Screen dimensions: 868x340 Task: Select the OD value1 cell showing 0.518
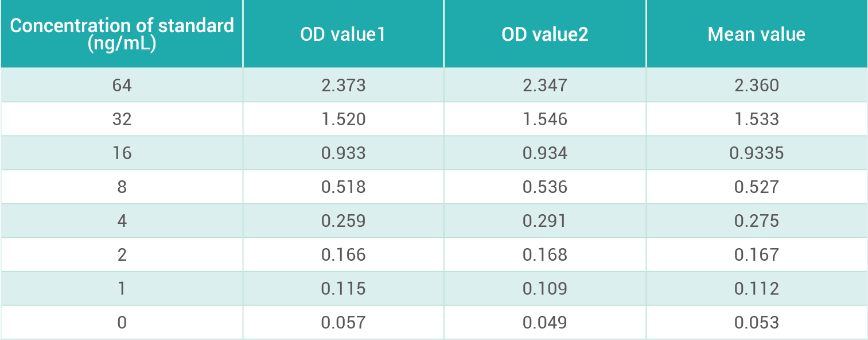pos(343,187)
